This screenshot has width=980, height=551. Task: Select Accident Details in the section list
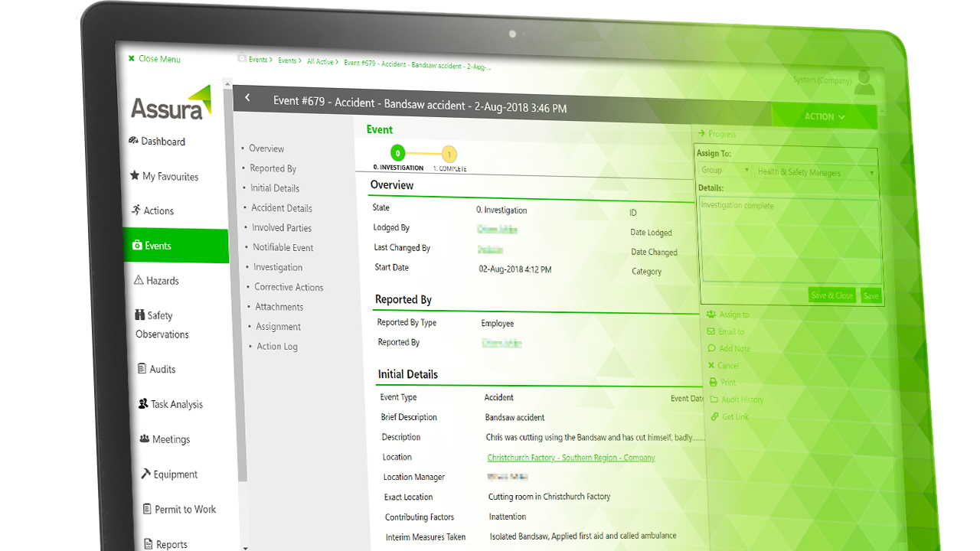pyautogui.click(x=282, y=208)
